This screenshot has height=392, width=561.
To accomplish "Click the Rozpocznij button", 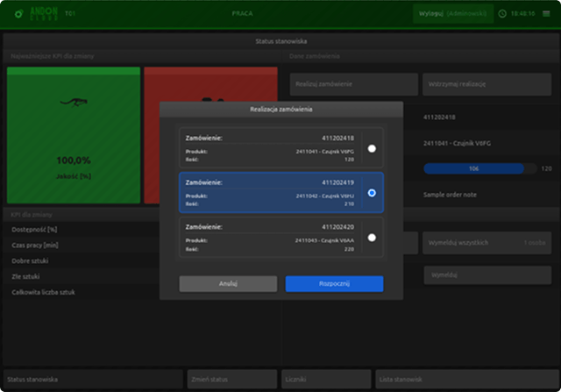I will click(334, 283).
